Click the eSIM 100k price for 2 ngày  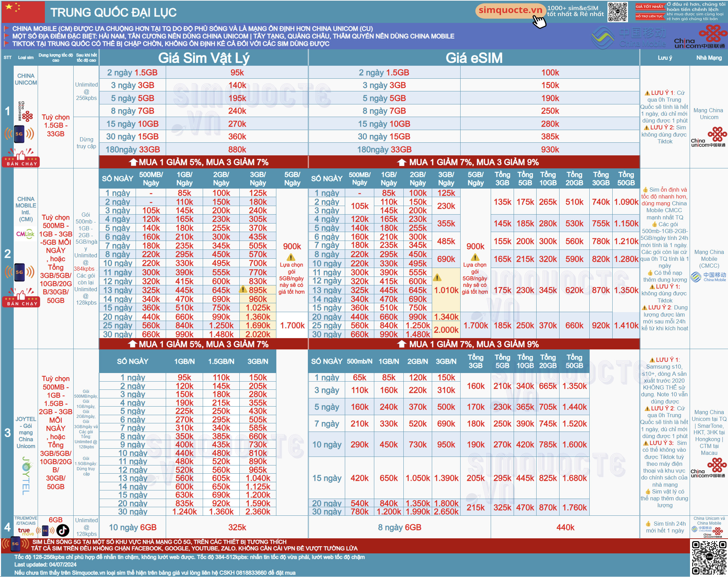pyautogui.click(x=550, y=73)
